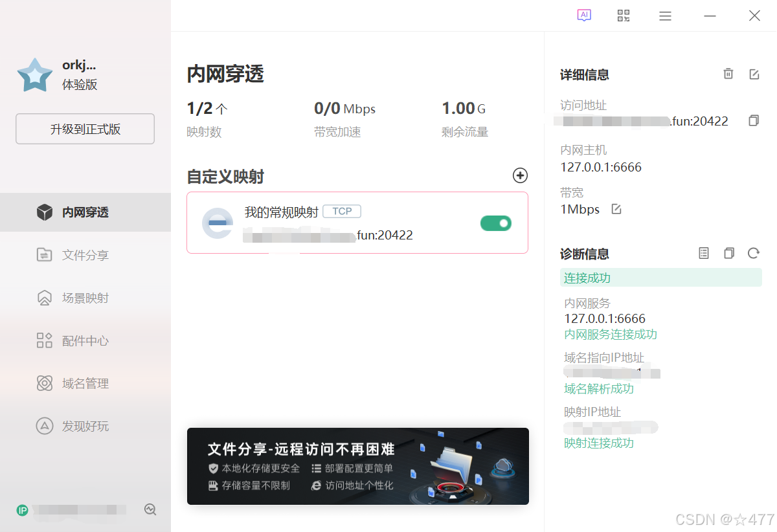Image resolution: width=777 pixels, height=532 pixels.
Task: Open the 文件分享 promotional banner
Action: 358,466
